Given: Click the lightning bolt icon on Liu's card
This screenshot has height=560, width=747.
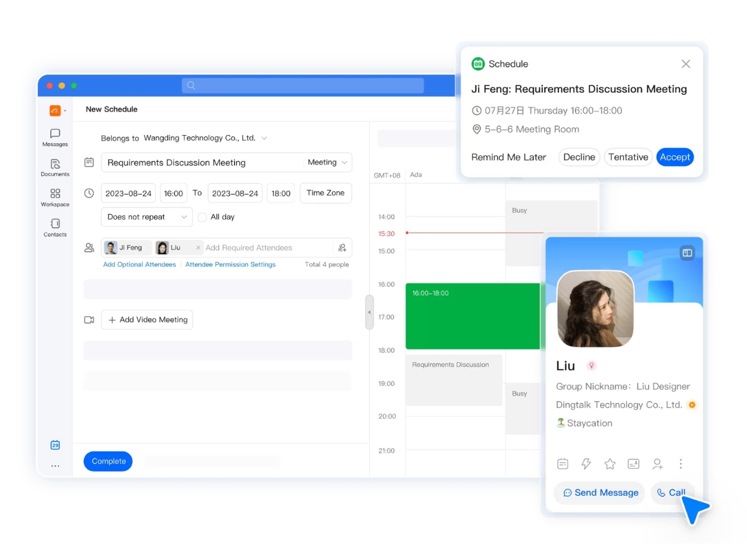Looking at the screenshot, I should 586,464.
